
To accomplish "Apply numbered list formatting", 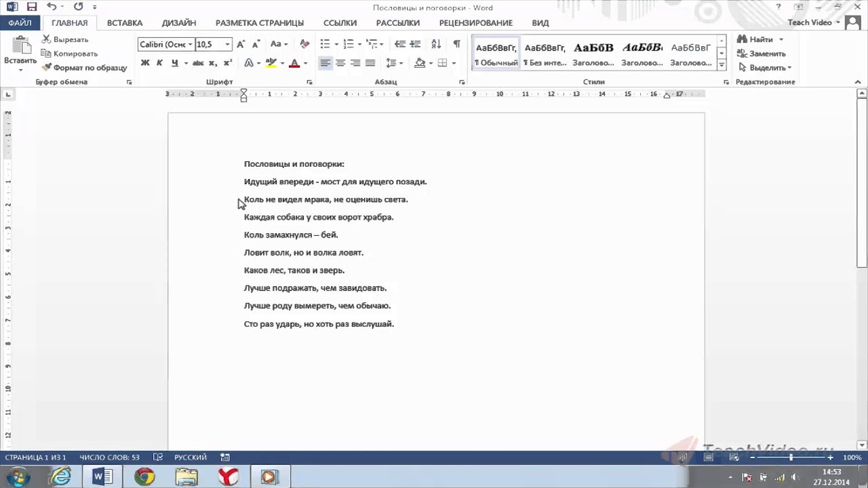I will click(x=349, y=44).
